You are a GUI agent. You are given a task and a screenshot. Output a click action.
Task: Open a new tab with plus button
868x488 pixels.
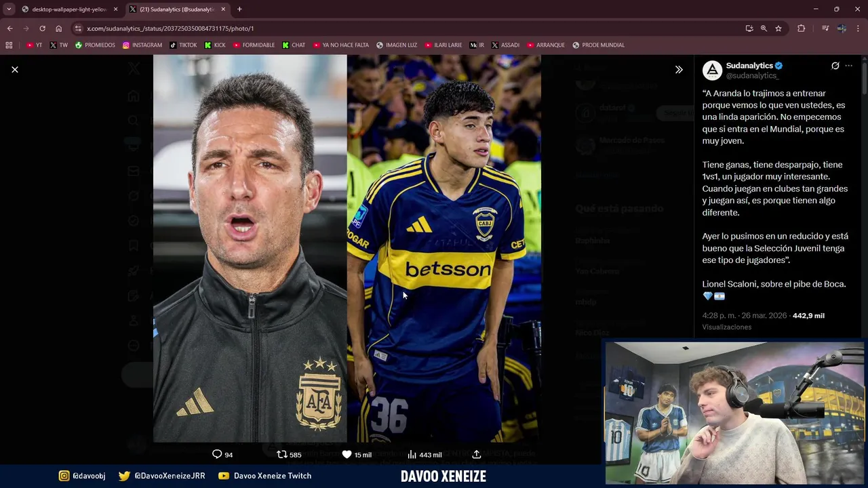click(239, 9)
